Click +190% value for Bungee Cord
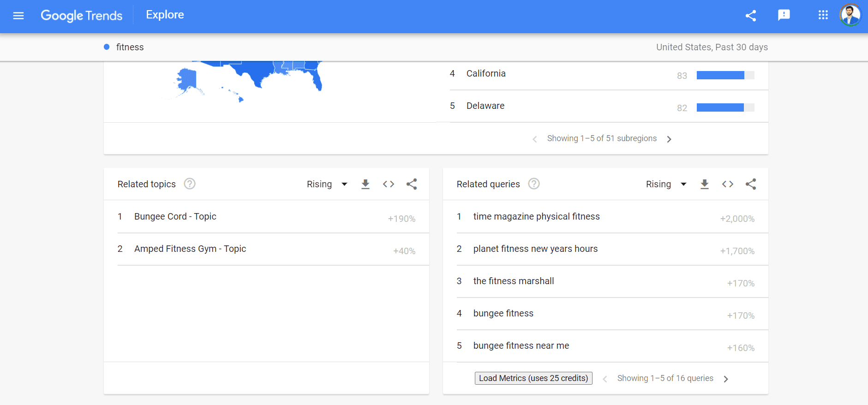868x405 pixels. [401, 219]
